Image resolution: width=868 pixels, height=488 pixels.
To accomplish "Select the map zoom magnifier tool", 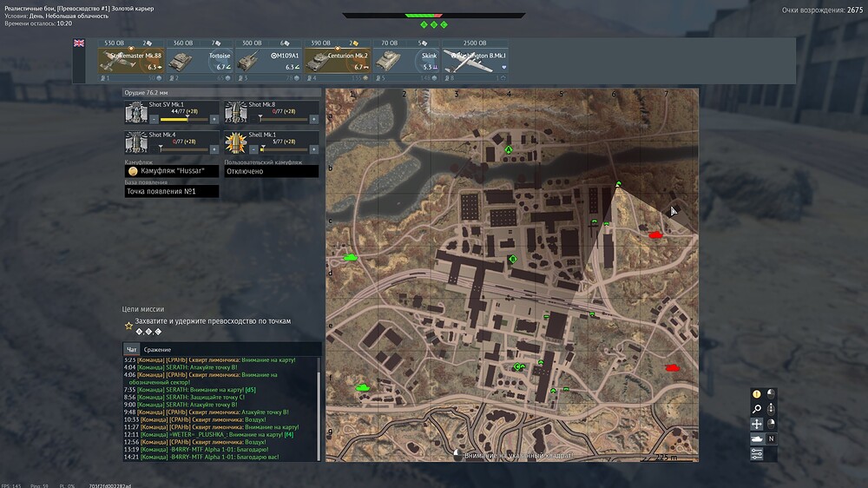I will 757,409.
